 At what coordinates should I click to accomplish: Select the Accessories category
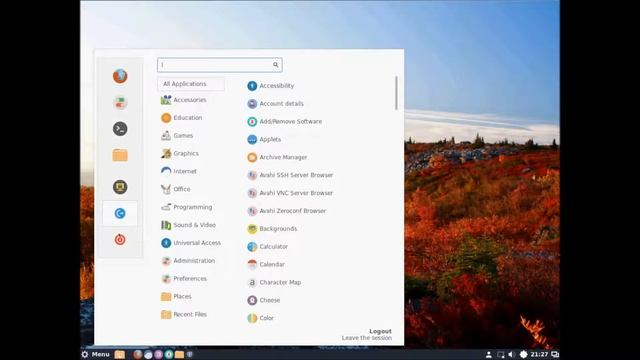pyautogui.click(x=184, y=100)
